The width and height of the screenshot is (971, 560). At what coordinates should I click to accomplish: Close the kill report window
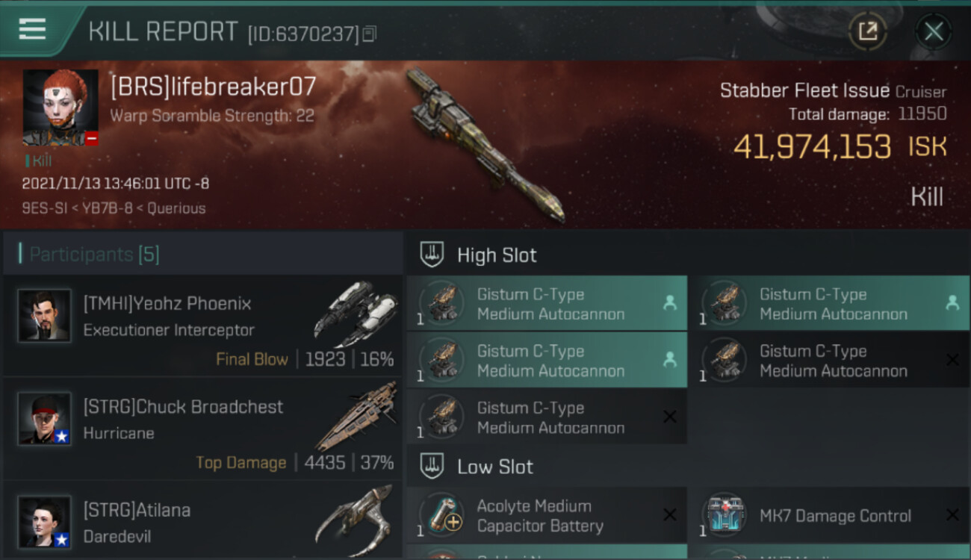(x=934, y=31)
